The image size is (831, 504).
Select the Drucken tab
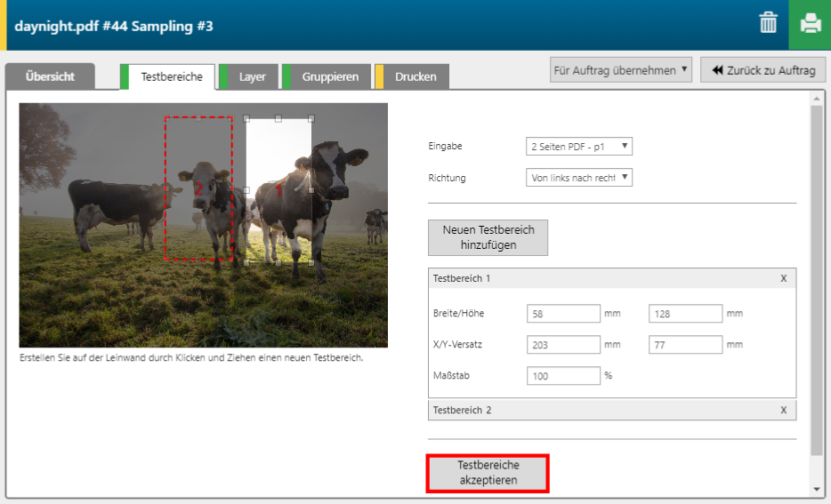click(415, 76)
